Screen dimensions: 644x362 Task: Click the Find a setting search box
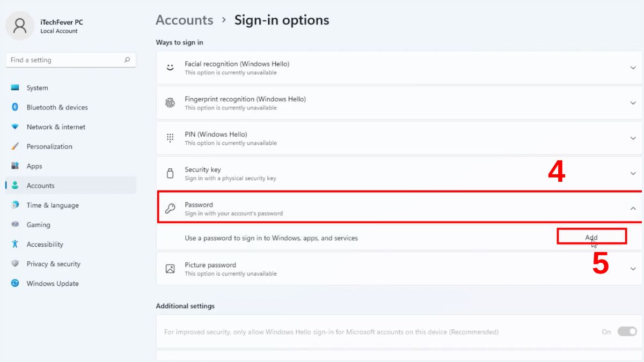(64, 60)
